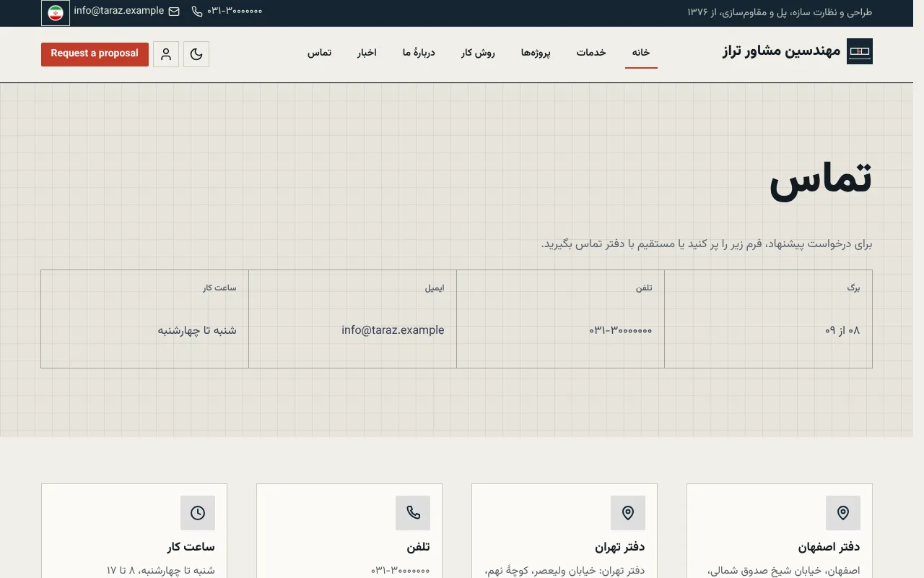Click the intro sentence برای درخواست پیشنهاد

pyautogui.click(x=707, y=243)
